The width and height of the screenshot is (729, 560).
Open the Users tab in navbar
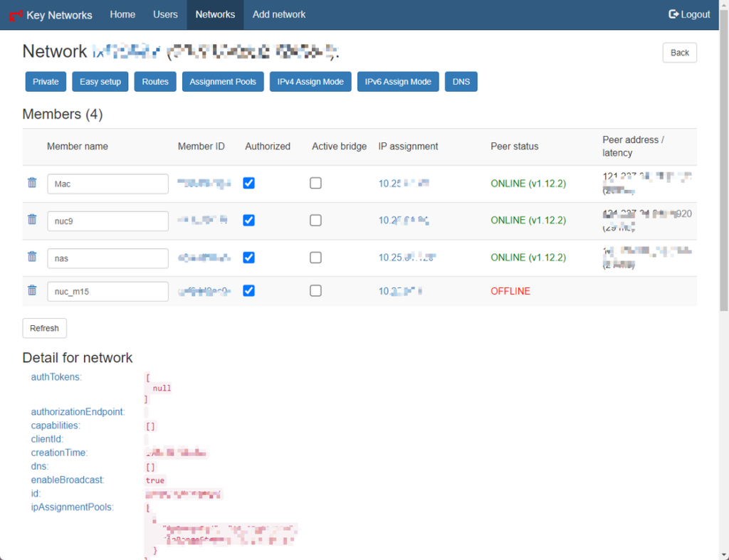pyautogui.click(x=165, y=14)
